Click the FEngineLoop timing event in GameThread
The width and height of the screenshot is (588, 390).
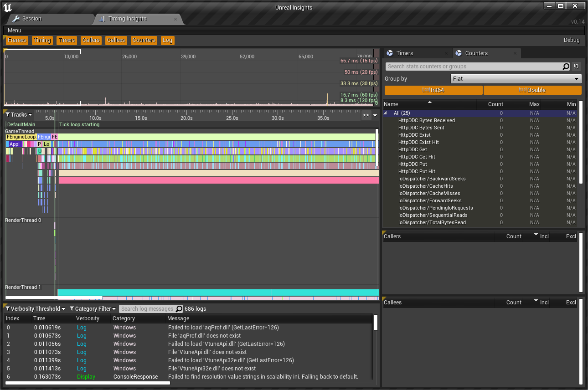pyautogui.click(x=21, y=137)
